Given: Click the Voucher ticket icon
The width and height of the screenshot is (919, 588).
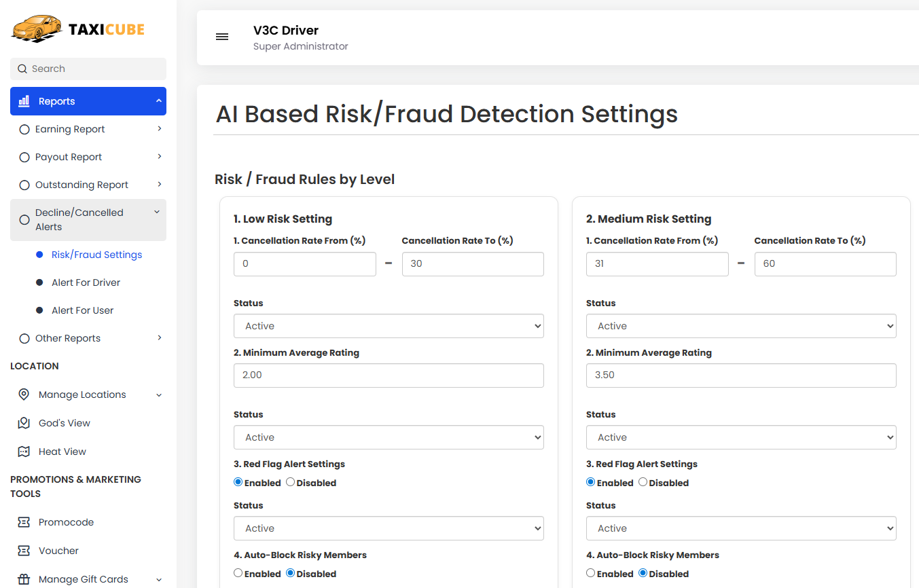Looking at the screenshot, I should coord(24,551).
